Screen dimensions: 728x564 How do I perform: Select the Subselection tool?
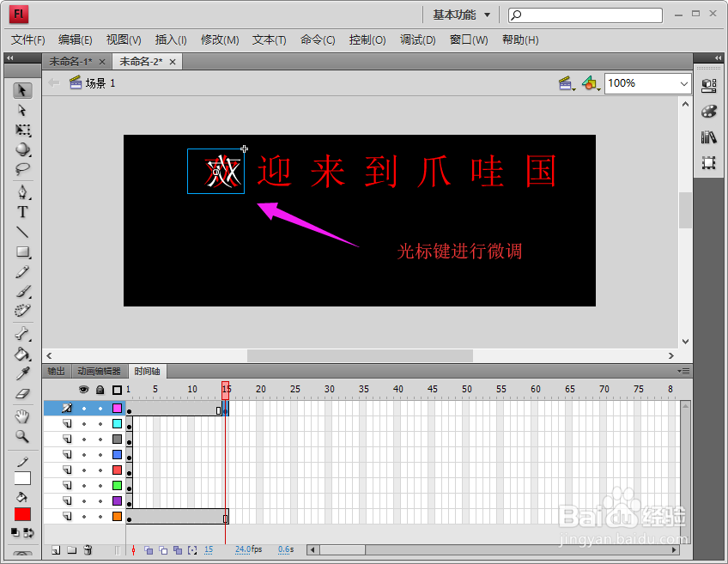point(22,111)
